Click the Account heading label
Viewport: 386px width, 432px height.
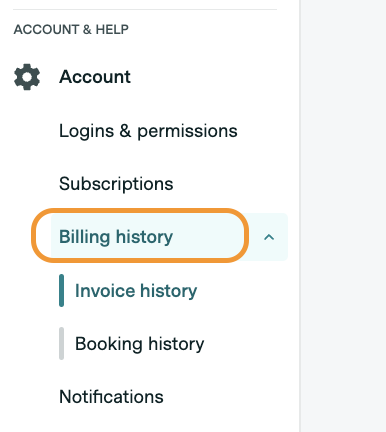pyautogui.click(x=95, y=77)
